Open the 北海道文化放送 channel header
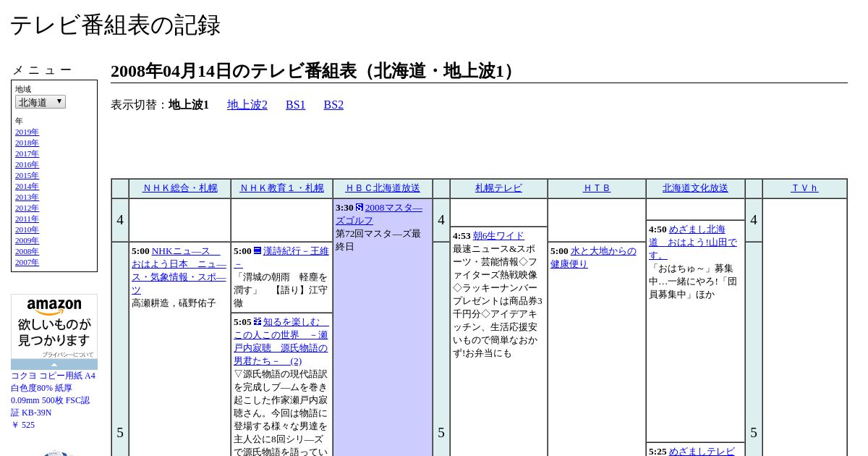The image size is (868, 456). (x=695, y=188)
